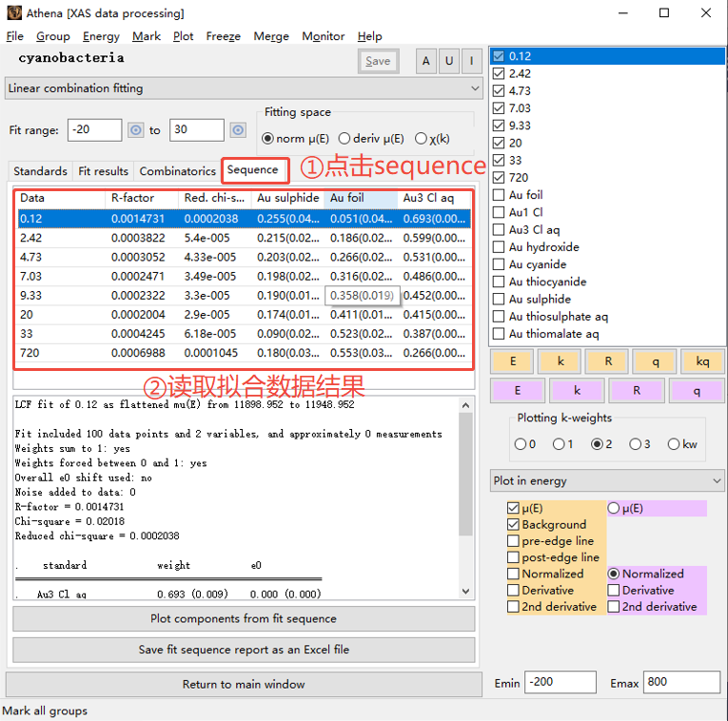Image resolution: width=728 pixels, height=721 pixels.
Task: Check the Au foil group checkbox
Action: click(499, 195)
